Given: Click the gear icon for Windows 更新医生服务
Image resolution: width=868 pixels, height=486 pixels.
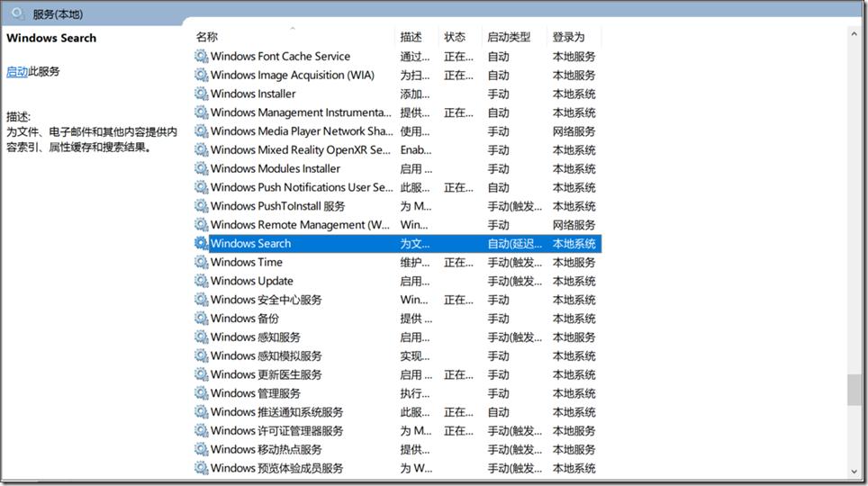Looking at the screenshot, I should (201, 374).
